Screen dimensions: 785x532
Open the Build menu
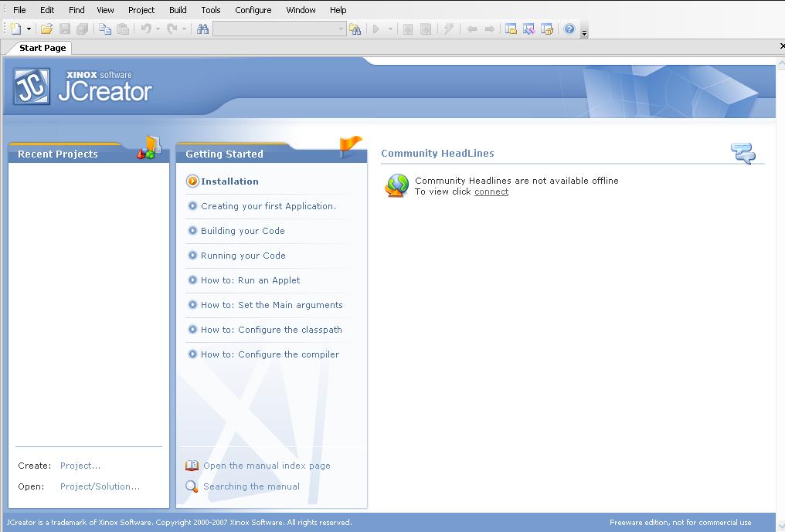click(x=178, y=10)
